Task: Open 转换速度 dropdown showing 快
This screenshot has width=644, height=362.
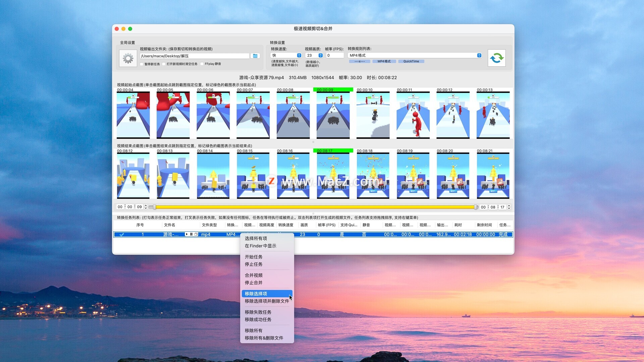Action: coord(286,55)
